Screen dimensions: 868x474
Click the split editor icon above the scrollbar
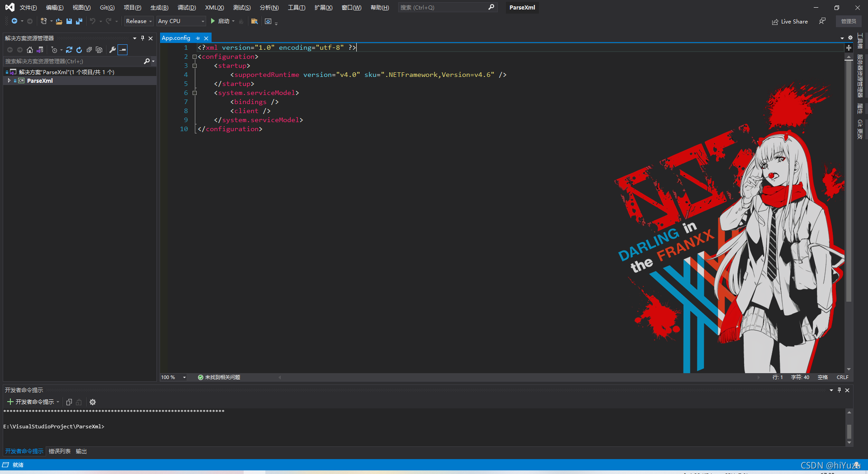[849, 47]
